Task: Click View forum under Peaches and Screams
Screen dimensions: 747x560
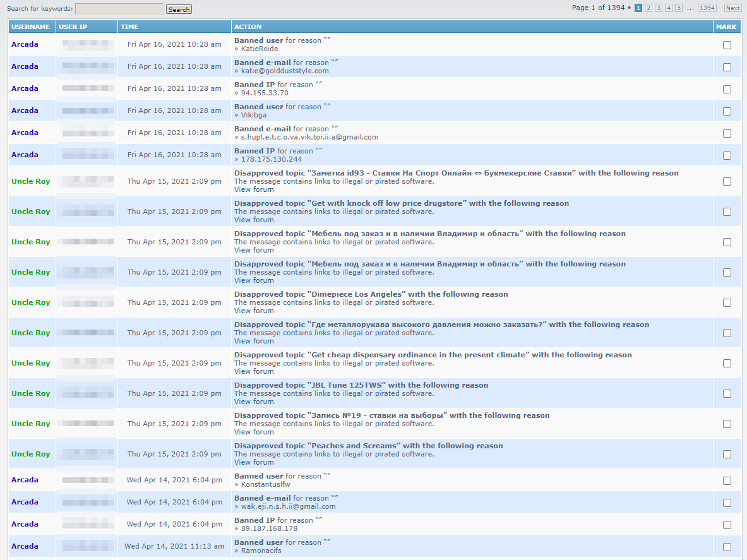Action: [254, 462]
